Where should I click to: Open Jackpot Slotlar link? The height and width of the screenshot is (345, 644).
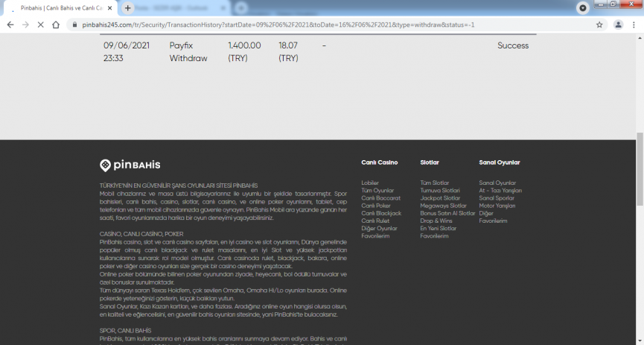click(440, 198)
